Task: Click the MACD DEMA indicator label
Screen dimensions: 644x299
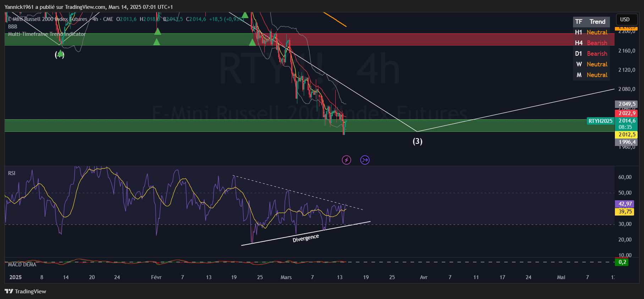Action: (22, 265)
